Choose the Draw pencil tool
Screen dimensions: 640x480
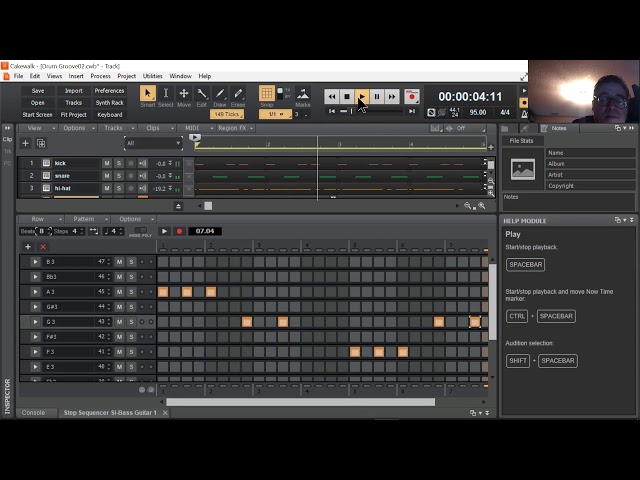coord(220,93)
